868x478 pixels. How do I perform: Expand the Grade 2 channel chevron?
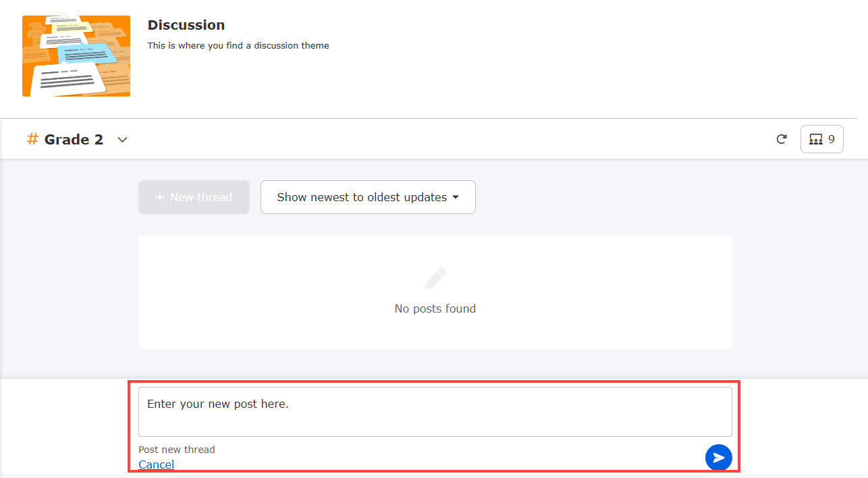[x=122, y=140]
